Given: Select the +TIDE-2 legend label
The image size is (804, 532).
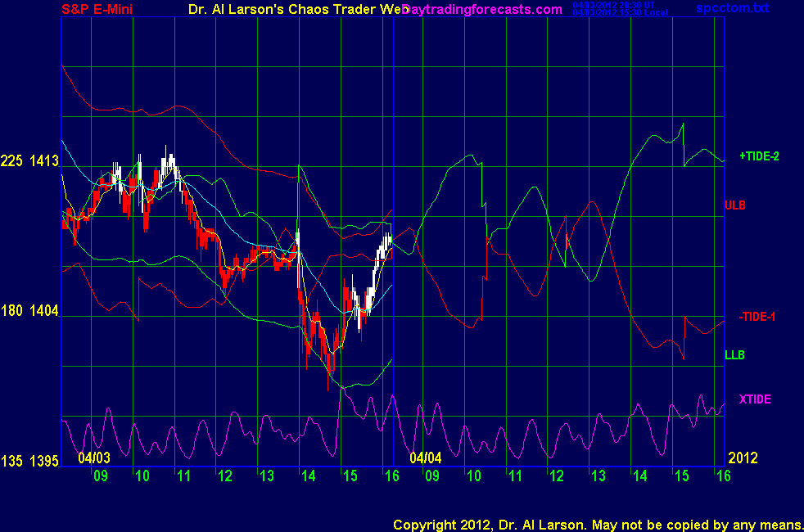Looking at the screenshot, I should tap(758, 156).
